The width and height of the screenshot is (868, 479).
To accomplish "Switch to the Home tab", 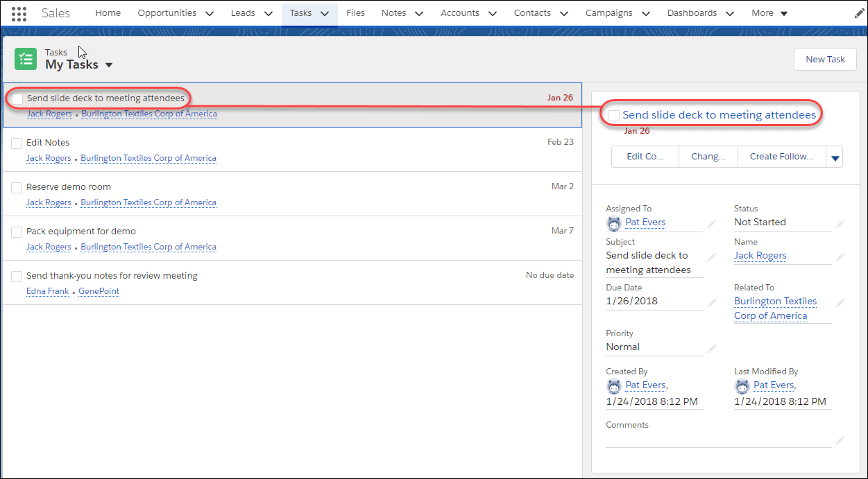I will [x=108, y=12].
